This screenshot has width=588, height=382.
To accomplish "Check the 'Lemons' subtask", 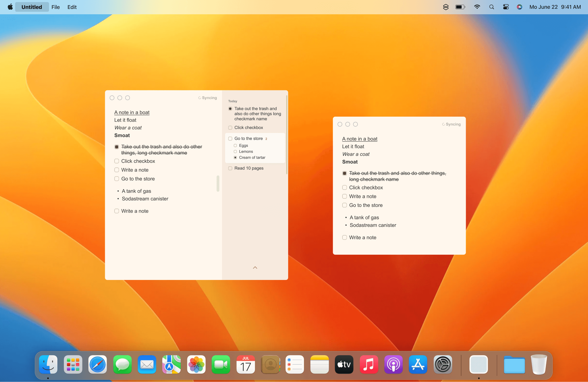I will (x=235, y=152).
